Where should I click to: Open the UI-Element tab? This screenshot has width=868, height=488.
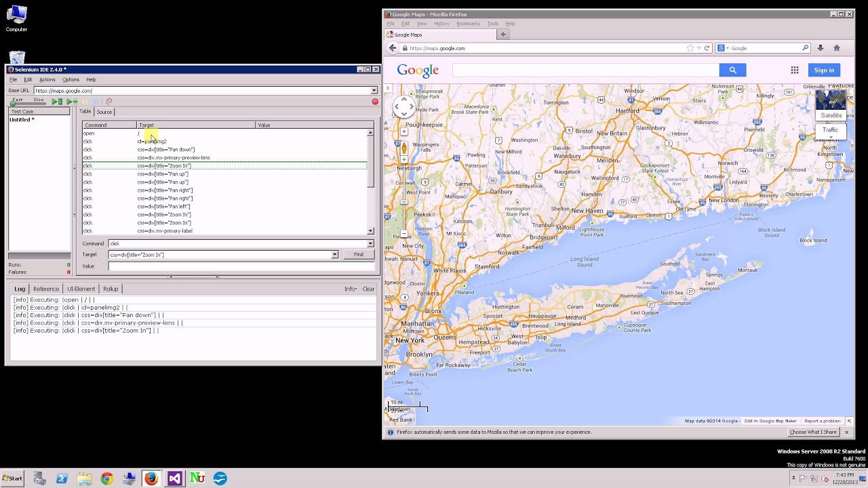point(81,289)
